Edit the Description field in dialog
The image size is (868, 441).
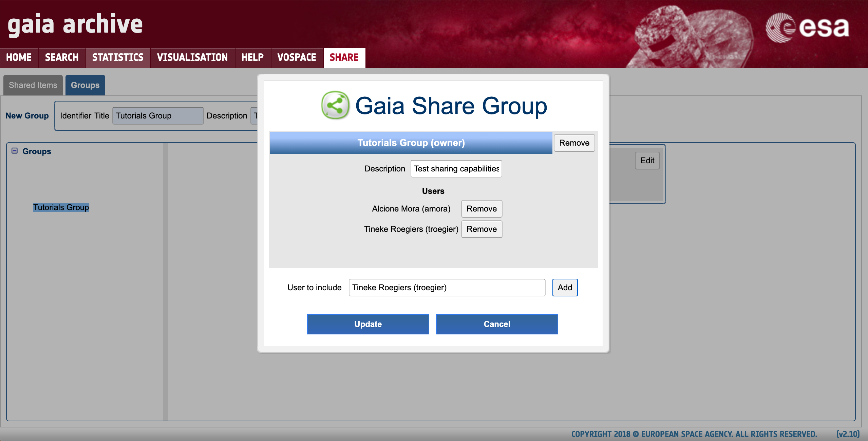(456, 169)
